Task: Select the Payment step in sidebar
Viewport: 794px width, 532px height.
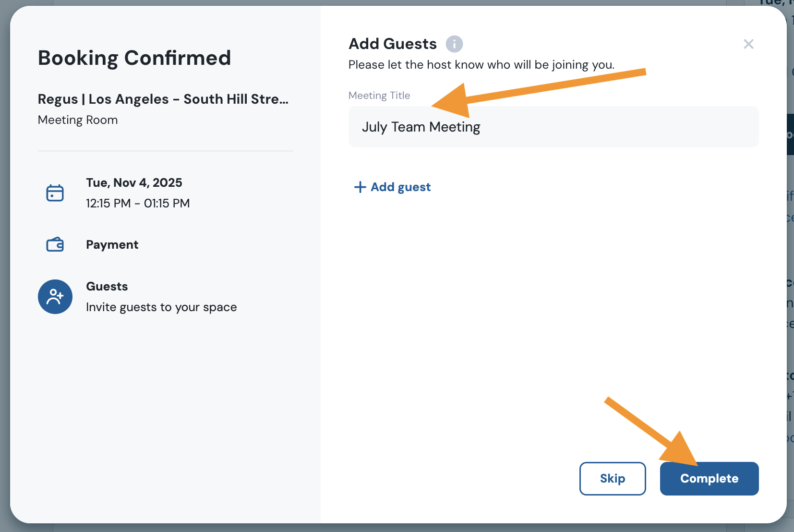Action: pos(112,244)
